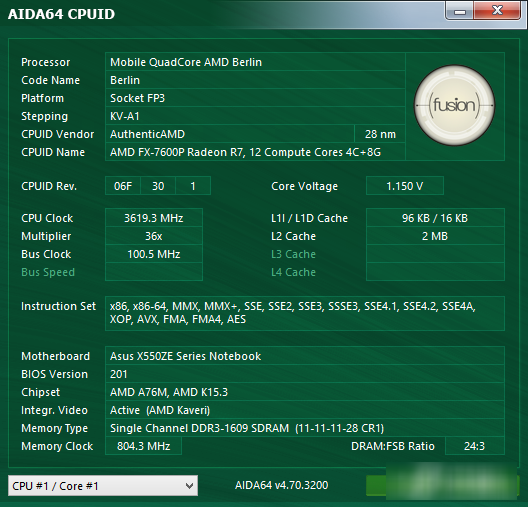Click the Memory Clock 804.3 MHz box

[143, 446]
